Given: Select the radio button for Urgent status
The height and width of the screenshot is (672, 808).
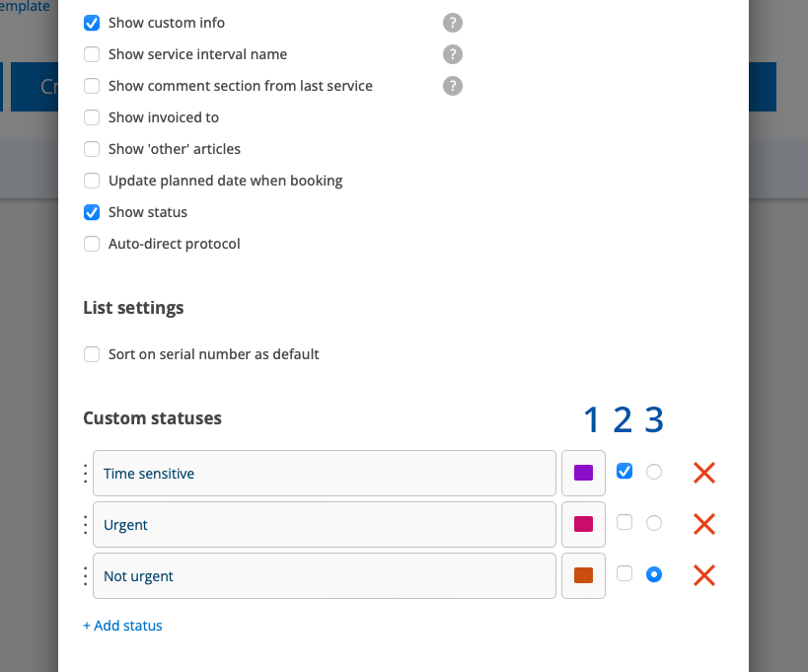Looking at the screenshot, I should coord(653,523).
